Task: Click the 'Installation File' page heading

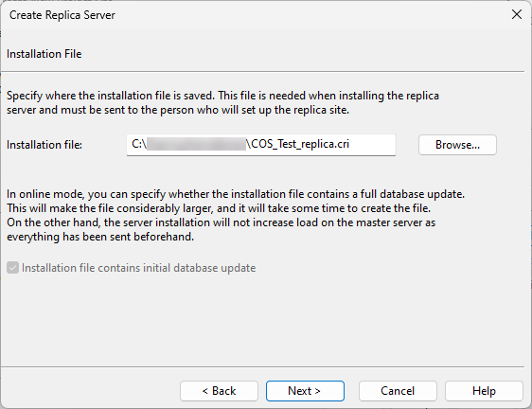Action: pos(44,54)
